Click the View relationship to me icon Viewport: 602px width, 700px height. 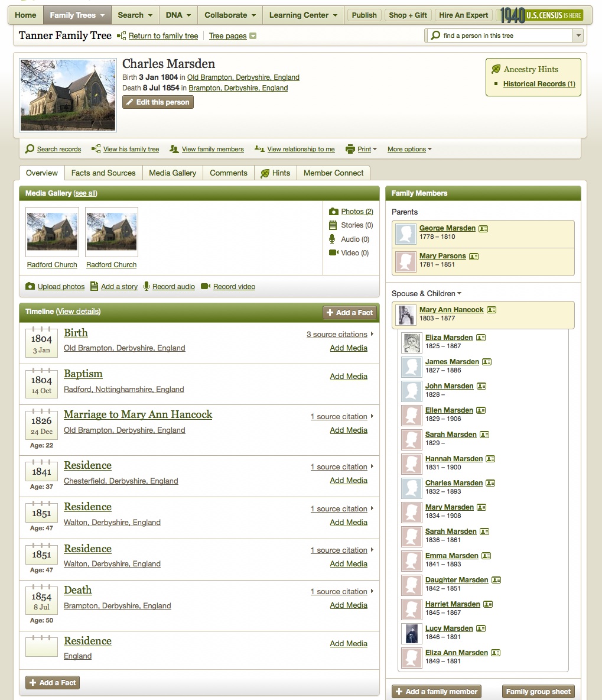(258, 149)
